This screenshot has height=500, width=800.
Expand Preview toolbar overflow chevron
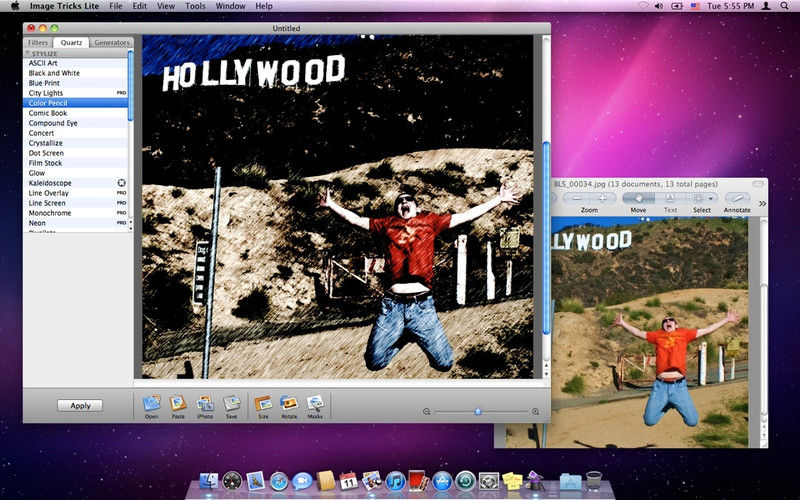(762, 203)
